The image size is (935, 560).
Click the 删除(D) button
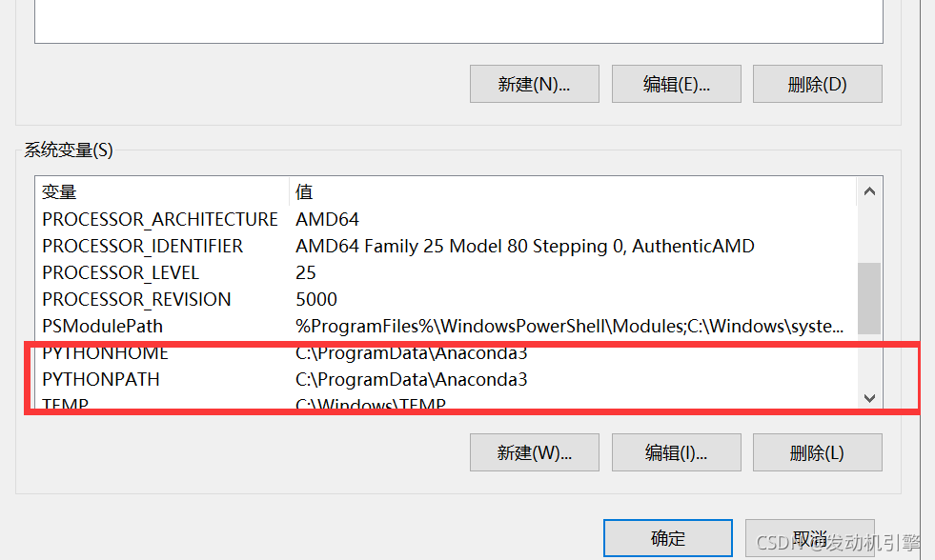click(x=817, y=84)
